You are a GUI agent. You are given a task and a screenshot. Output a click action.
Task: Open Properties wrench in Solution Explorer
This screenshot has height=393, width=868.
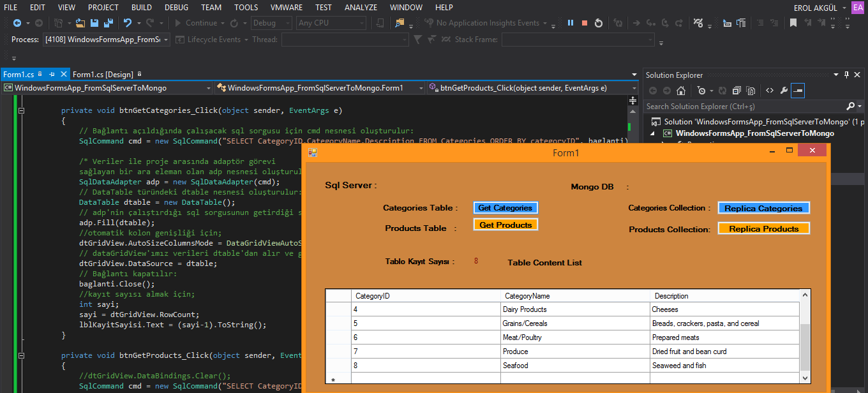point(784,91)
